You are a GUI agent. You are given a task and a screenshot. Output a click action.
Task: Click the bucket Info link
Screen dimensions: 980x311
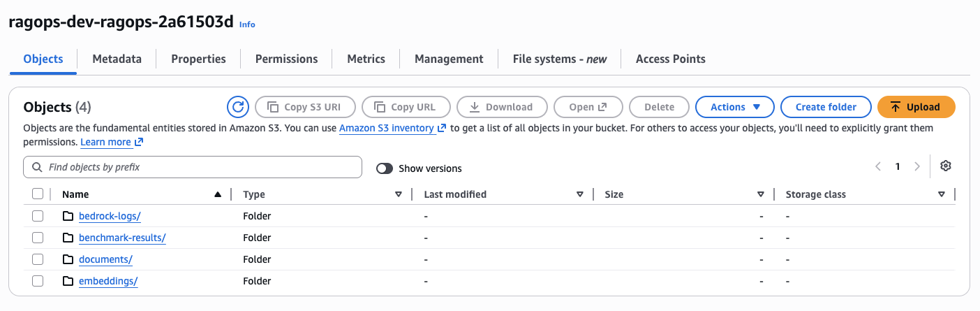coord(247,24)
